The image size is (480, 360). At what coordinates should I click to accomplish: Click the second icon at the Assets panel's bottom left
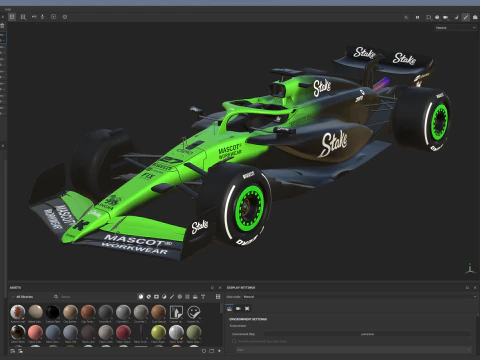[20, 351]
